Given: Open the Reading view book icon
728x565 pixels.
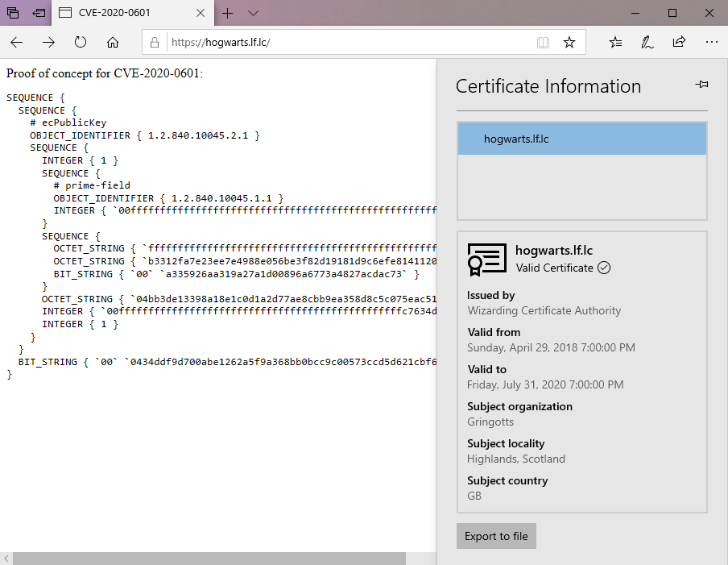Looking at the screenshot, I should [543, 43].
